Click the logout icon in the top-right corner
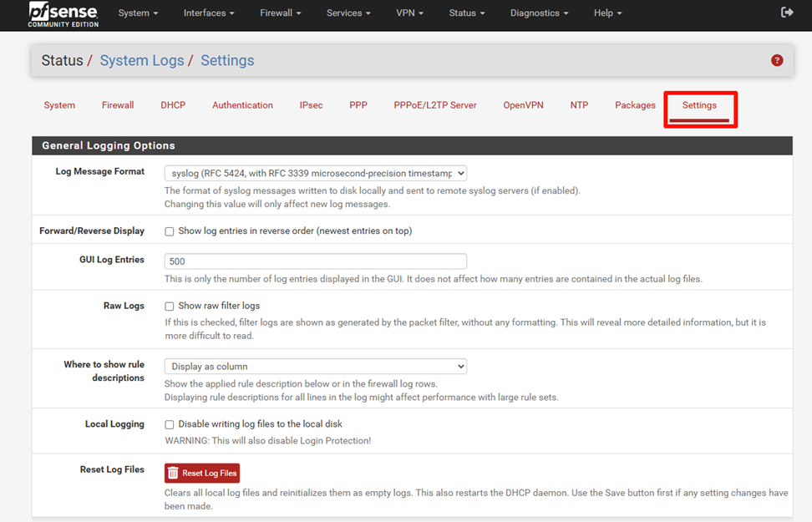 tap(786, 13)
